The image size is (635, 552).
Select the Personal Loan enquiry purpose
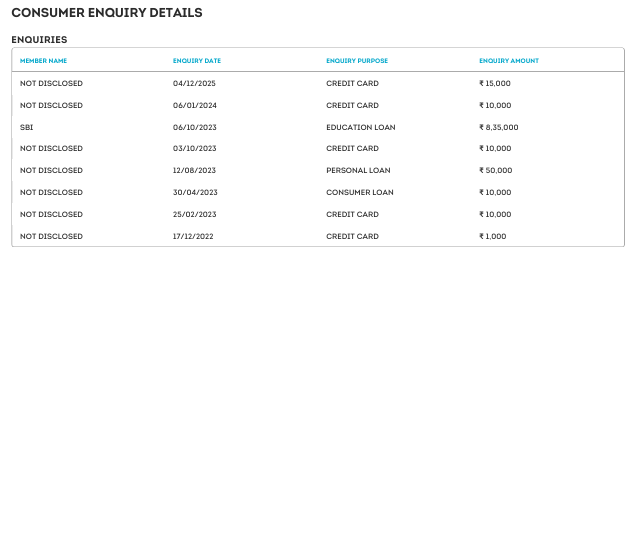point(358,171)
